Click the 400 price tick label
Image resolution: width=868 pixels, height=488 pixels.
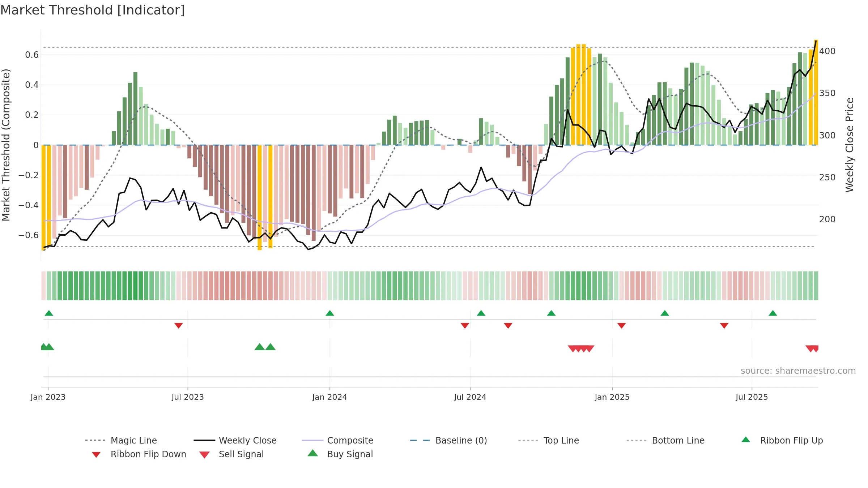click(x=827, y=51)
